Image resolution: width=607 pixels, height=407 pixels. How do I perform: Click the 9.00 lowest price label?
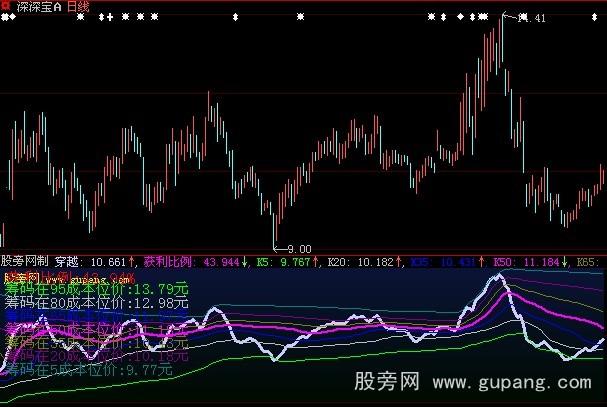(x=300, y=249)
